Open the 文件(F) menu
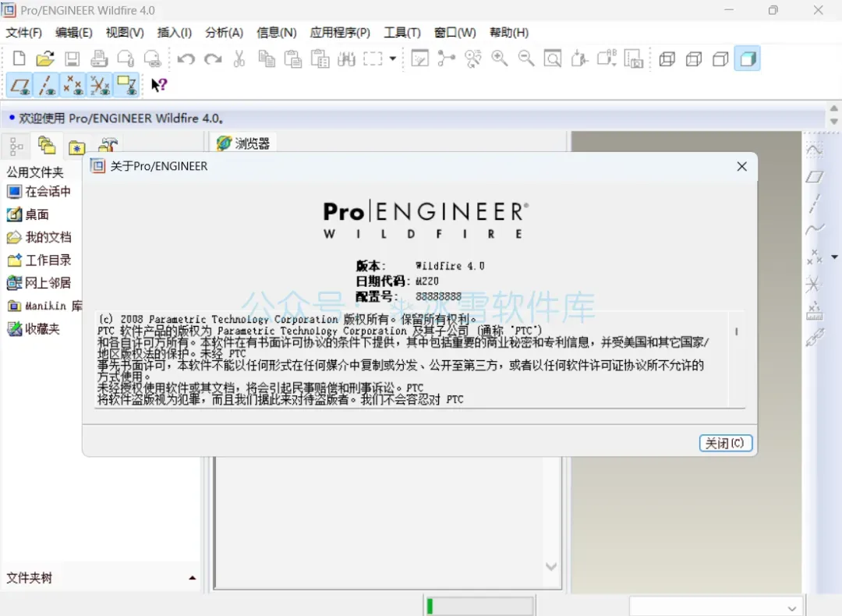This screenshot has height=616, width=842. [23, 33]
